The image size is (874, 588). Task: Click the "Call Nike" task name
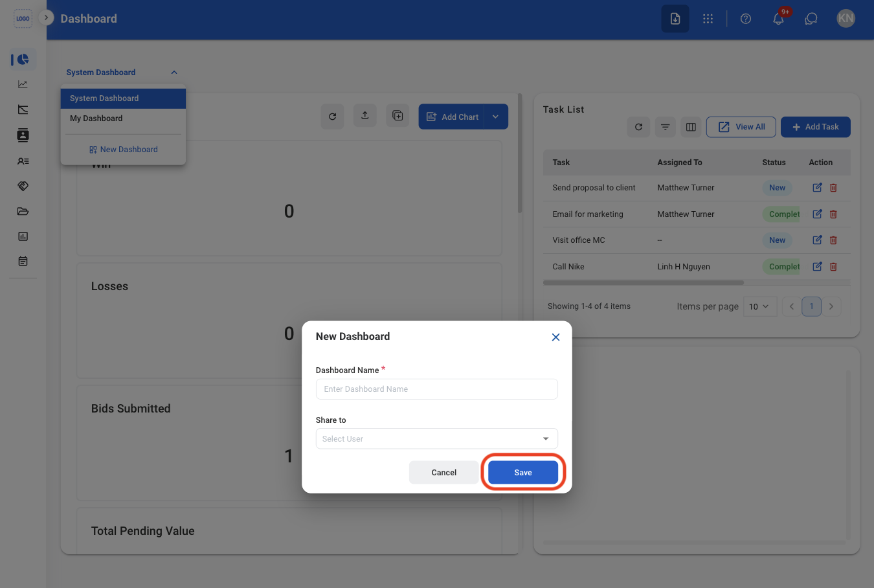click(x=568, y=267)
